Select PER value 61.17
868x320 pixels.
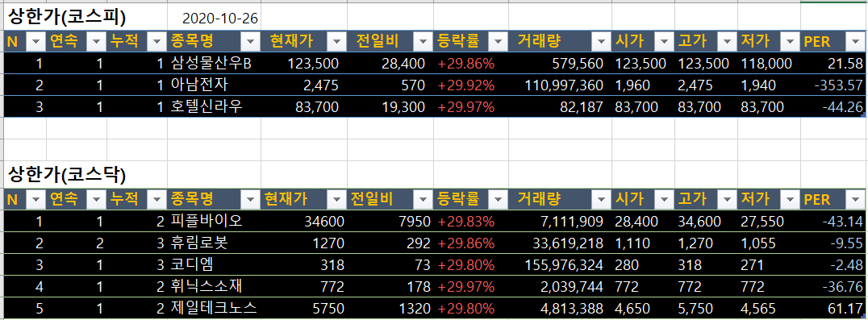pos(833,308)
